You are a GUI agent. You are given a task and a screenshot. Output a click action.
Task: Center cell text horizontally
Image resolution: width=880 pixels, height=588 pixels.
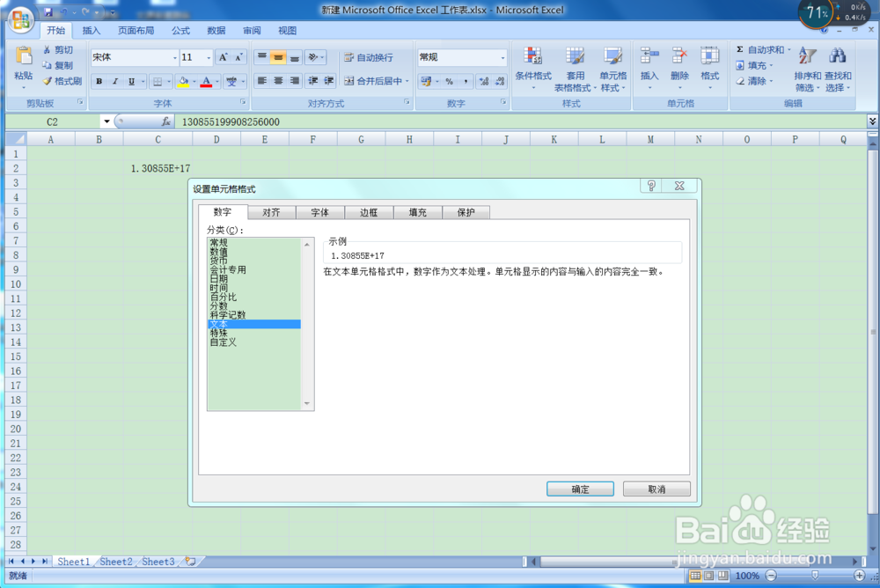point(278,81)
